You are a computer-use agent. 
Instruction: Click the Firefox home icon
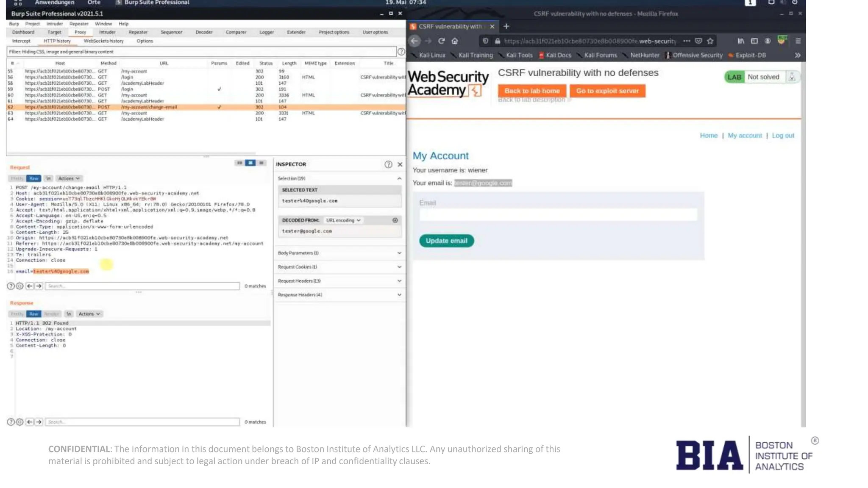[455, 41]
